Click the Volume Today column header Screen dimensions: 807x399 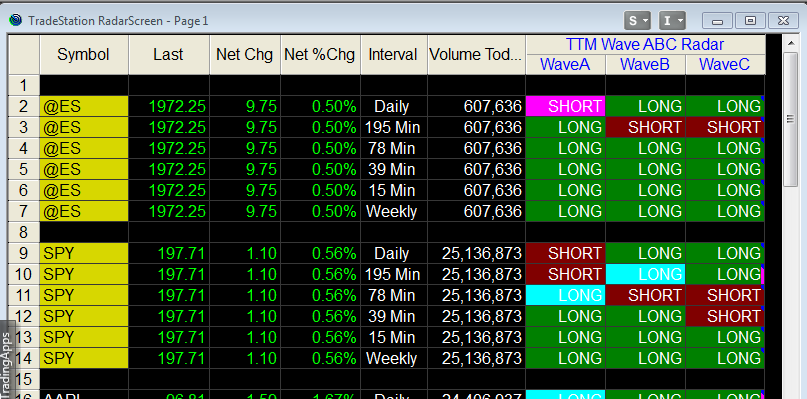(476, 55)
